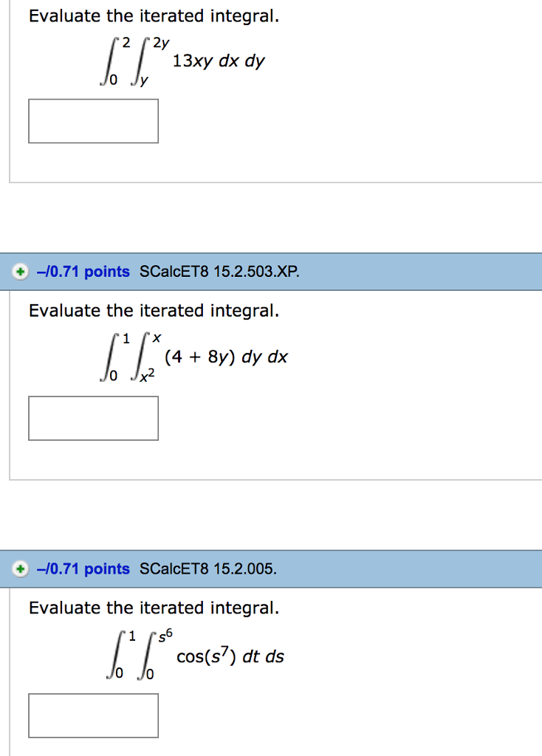
Task: Click the instruction text above the (4 + 8y) integral
Action: pos(154,311)
